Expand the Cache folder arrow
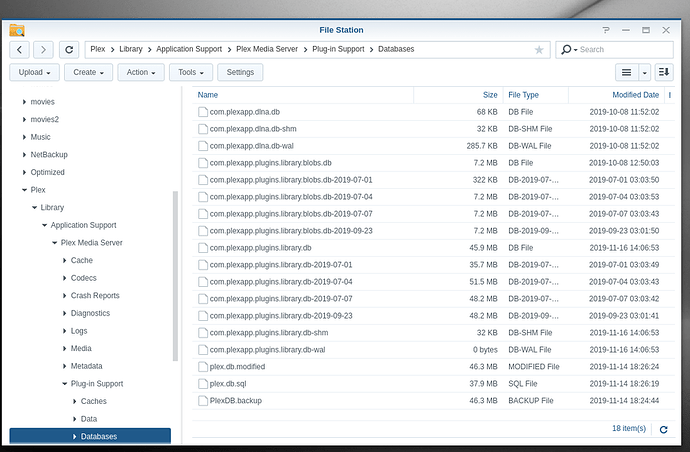Image resolution: width=690 pixels, height=452 pixels. tap(65, 260)
